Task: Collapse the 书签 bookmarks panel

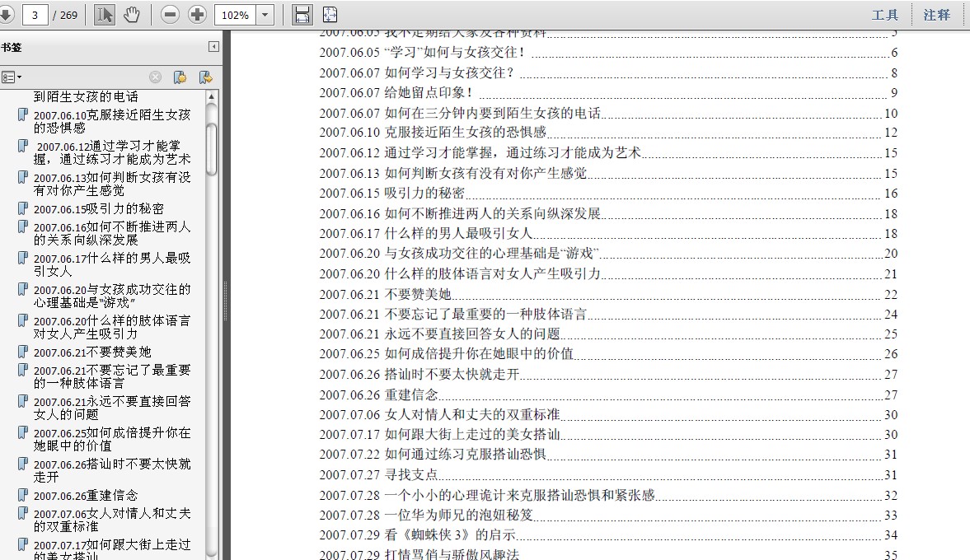Action: 213,47
